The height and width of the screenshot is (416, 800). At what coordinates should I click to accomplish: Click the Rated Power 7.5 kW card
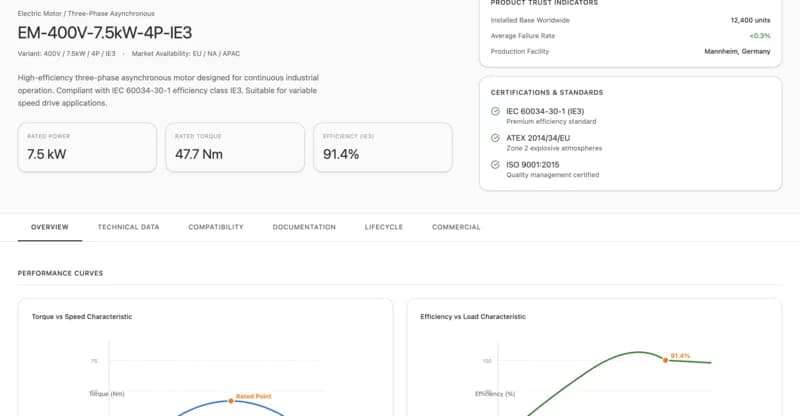click(87, 148)
